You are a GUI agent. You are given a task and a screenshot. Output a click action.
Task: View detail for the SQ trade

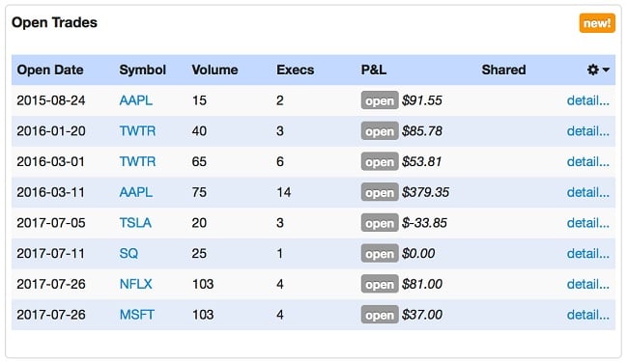click(588, 254)
